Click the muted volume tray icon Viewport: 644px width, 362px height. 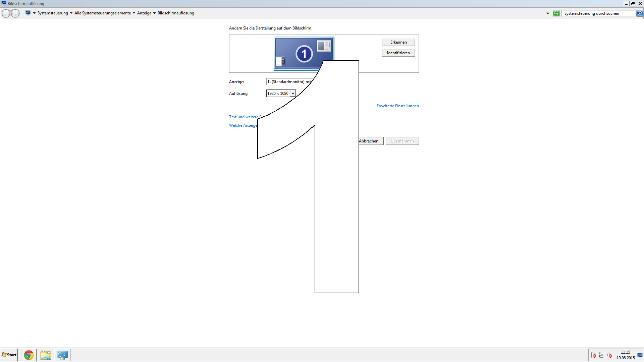[x=609, y=355]
